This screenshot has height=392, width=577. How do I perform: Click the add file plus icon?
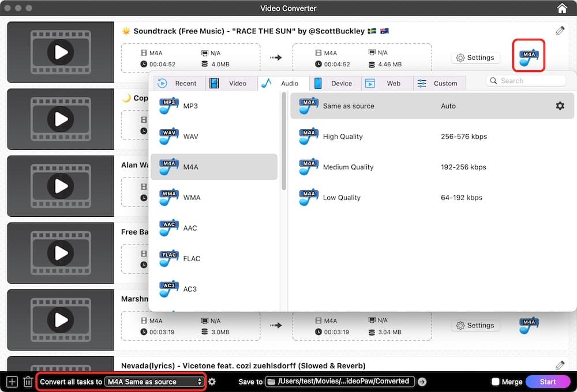click(x=12, y=382)
